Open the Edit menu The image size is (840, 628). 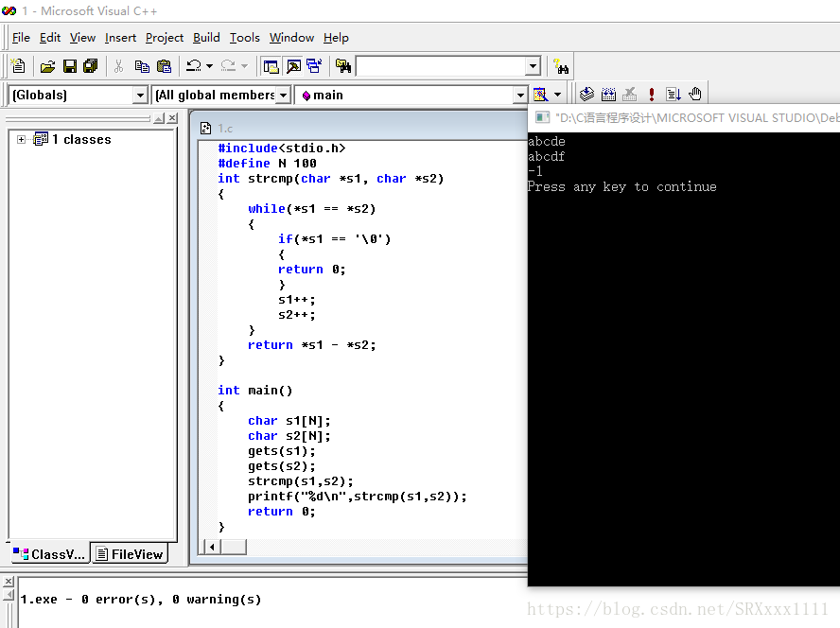(50, 38)
